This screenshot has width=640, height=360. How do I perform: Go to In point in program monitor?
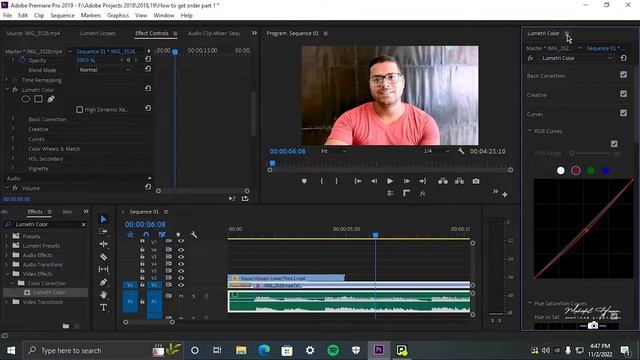coord(358,181)
